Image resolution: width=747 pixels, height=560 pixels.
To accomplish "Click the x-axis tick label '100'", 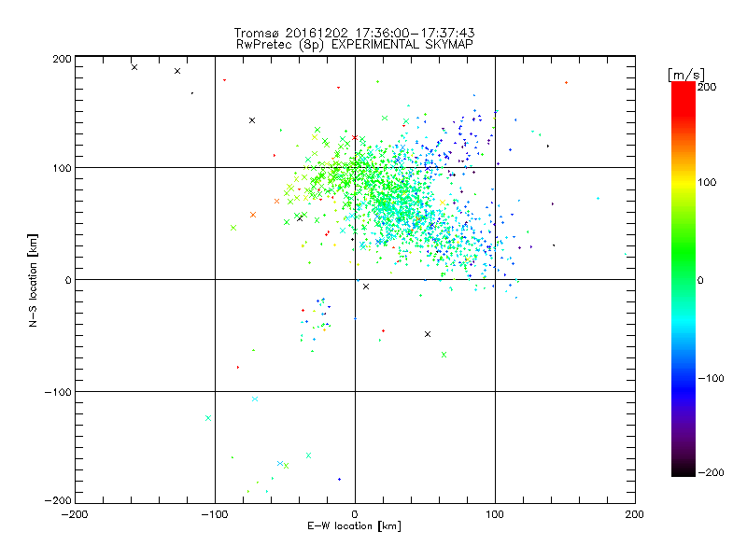I will click(x=495, y=514).
